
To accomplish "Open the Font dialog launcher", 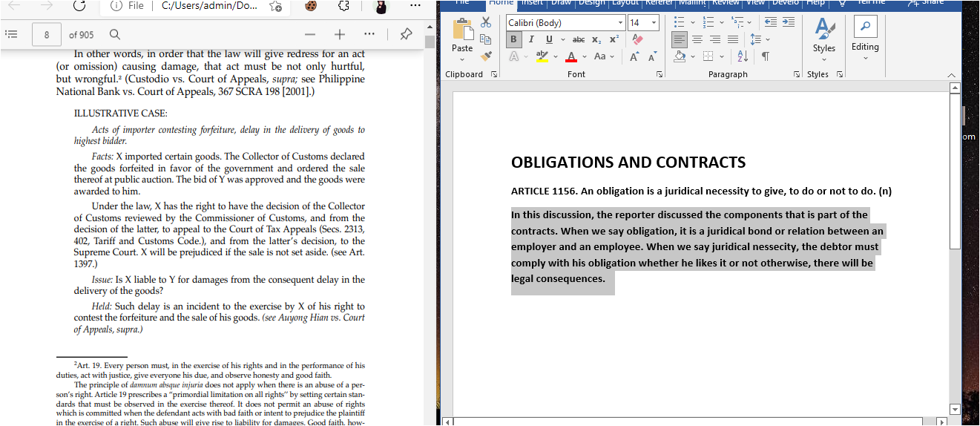I will click(x=660, y=74).
